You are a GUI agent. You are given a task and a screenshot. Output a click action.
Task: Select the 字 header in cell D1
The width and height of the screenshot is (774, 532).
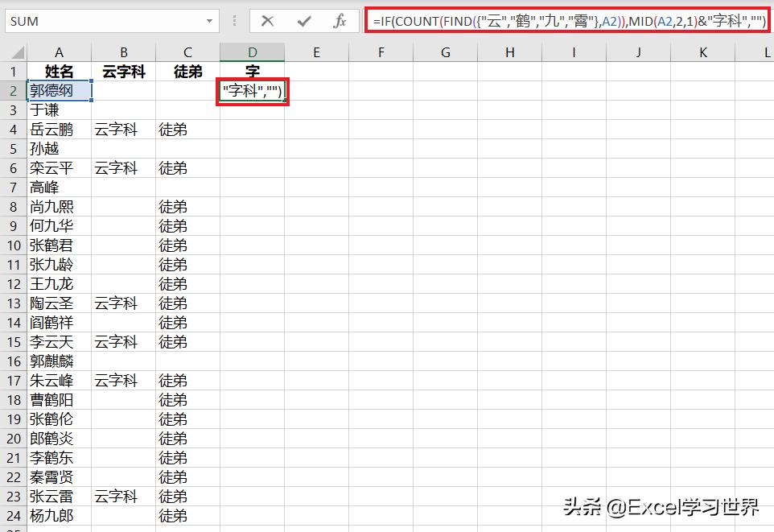tap(252, 71)
